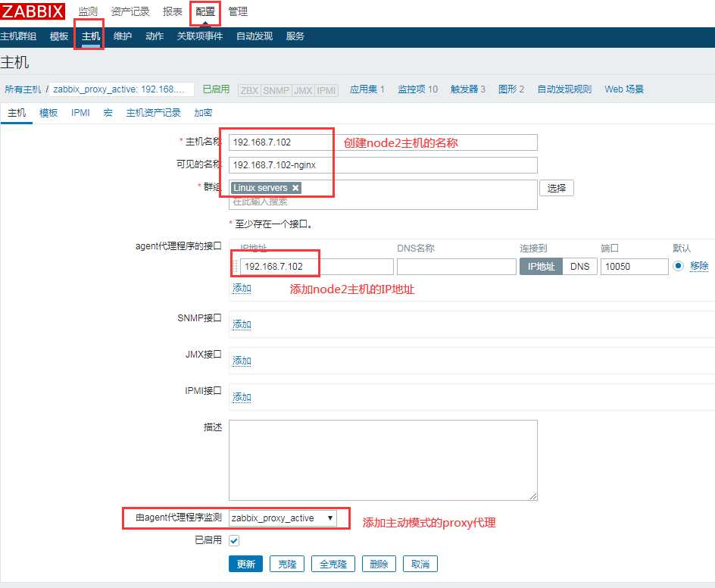Click the JMX availability indicator

pyautogui.click(x=303, y=90)
